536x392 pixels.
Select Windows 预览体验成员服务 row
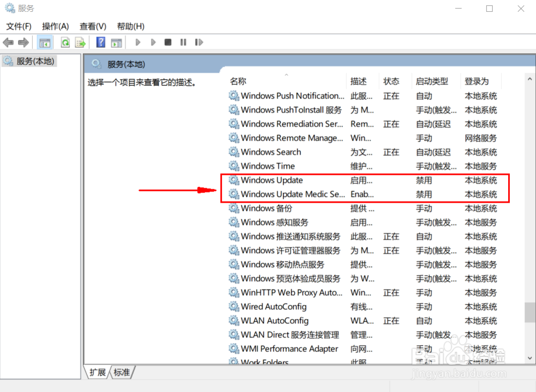coord(291,278)
